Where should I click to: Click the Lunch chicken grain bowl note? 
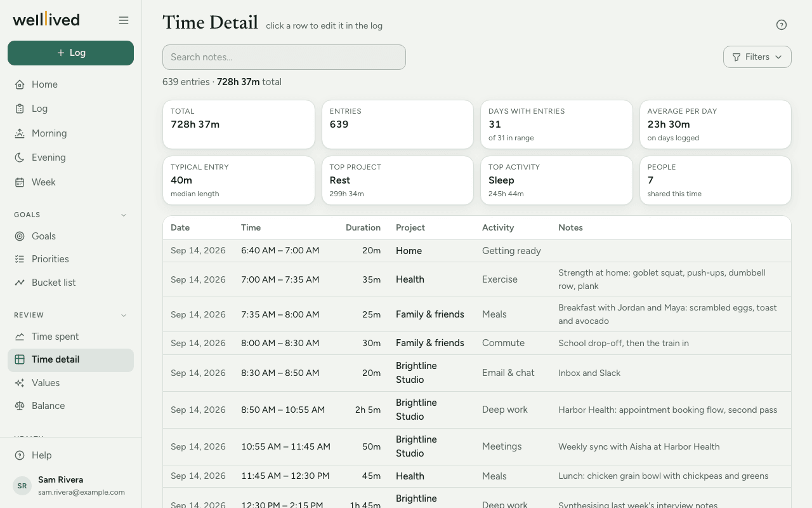point(663,476)
